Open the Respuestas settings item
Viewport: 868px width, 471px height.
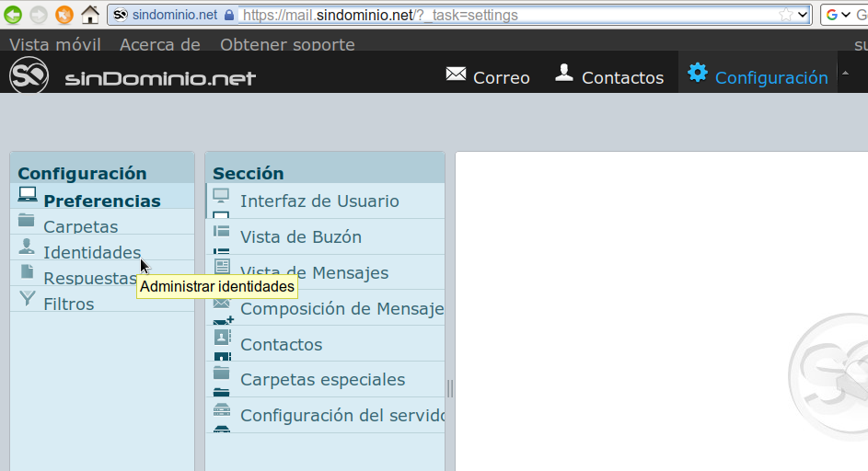pyautogui.click(x=89, y=279)
